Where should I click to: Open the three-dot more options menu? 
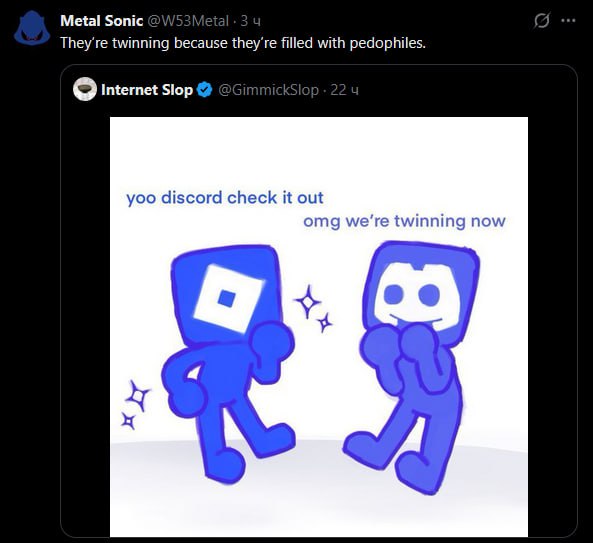tap(568, 20)
